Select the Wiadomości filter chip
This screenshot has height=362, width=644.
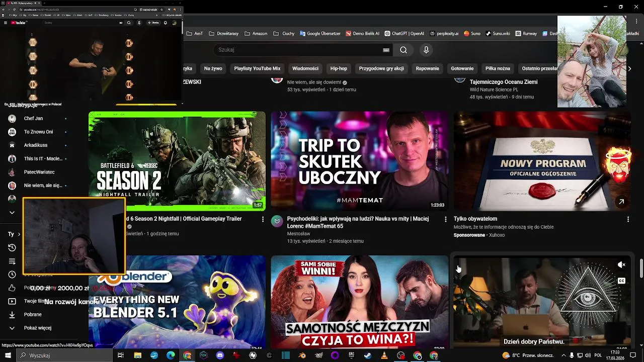[305, 68]
